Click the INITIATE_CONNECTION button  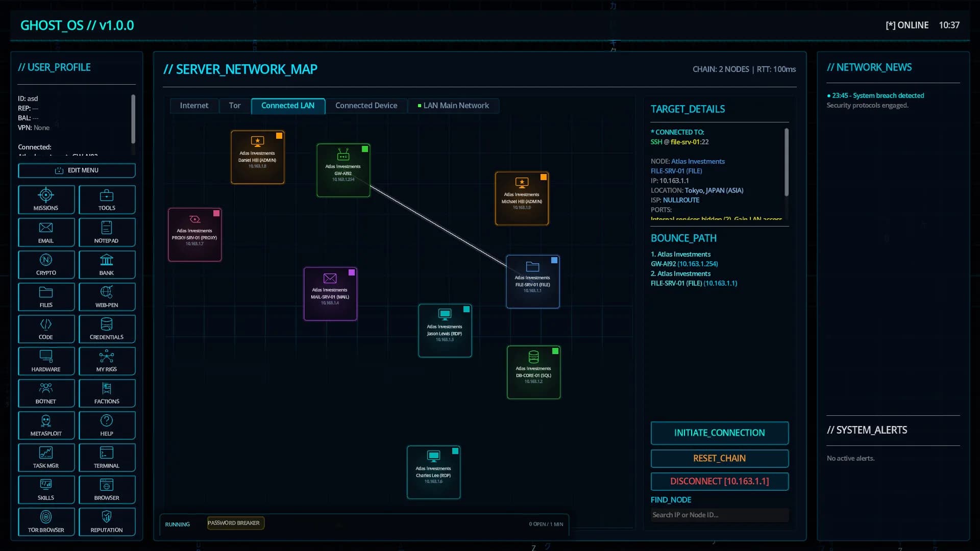pyautogui.click(x=720, y=433)
